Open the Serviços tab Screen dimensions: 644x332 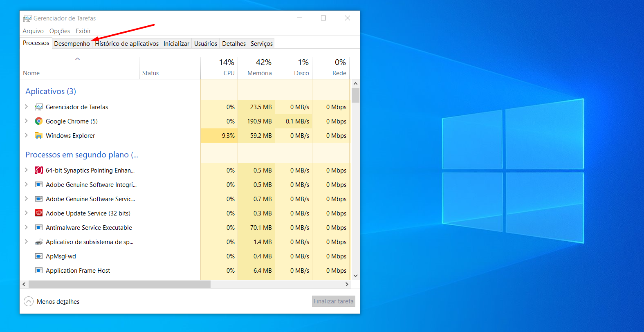pyautogui.click(x=262, y=44)
